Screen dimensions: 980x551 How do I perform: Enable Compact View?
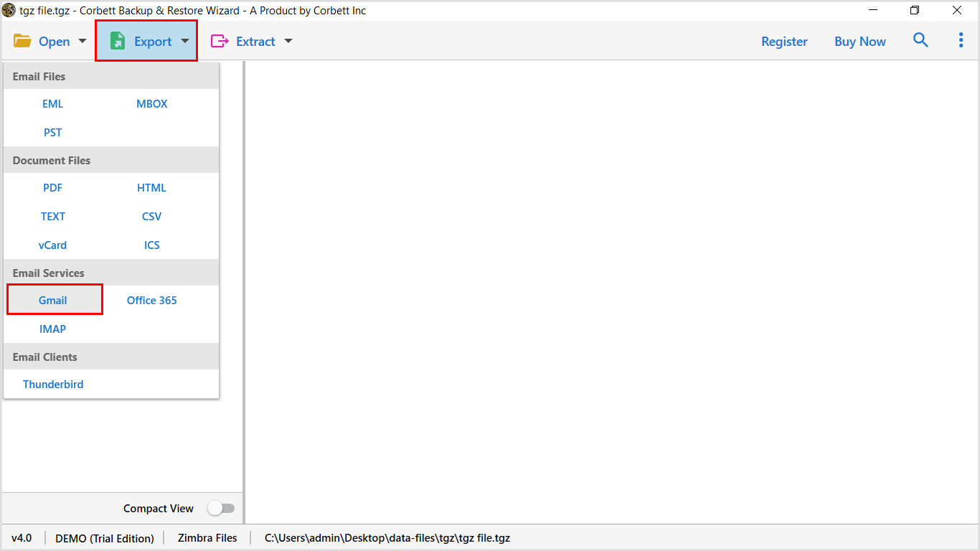221,508
